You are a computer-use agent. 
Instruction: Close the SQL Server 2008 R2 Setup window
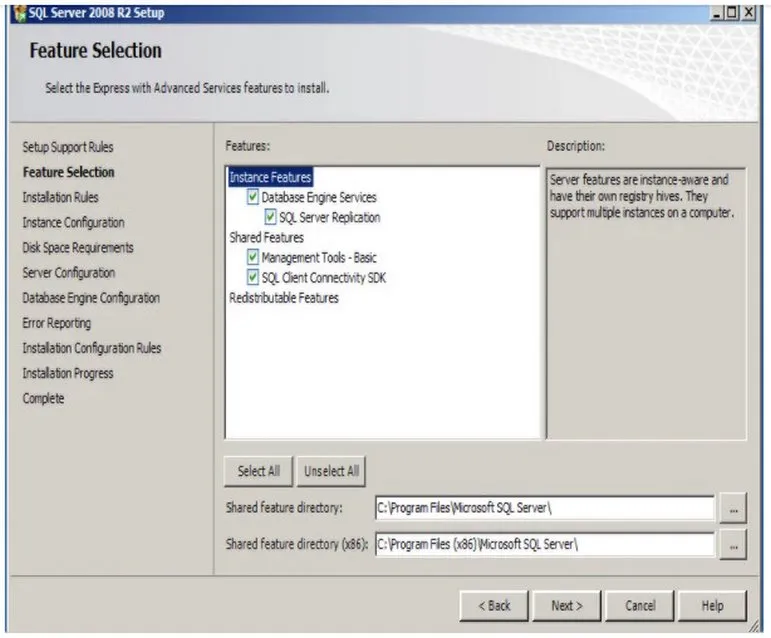(x=748, y=13)
